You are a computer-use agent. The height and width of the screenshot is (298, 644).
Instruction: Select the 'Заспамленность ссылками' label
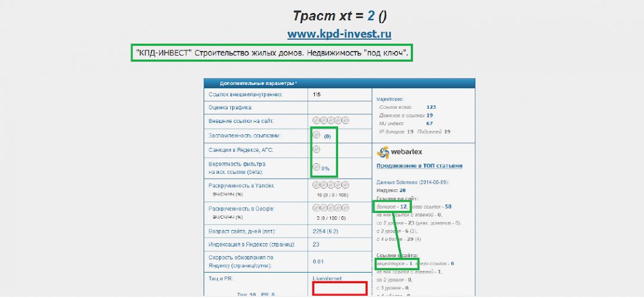(x=244, y=135)
